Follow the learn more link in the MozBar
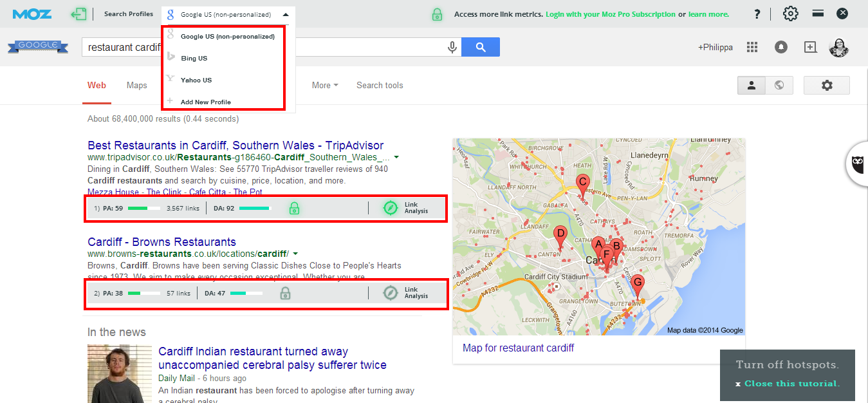The height and width of the screenshot is (403, 868). (708, 14)
